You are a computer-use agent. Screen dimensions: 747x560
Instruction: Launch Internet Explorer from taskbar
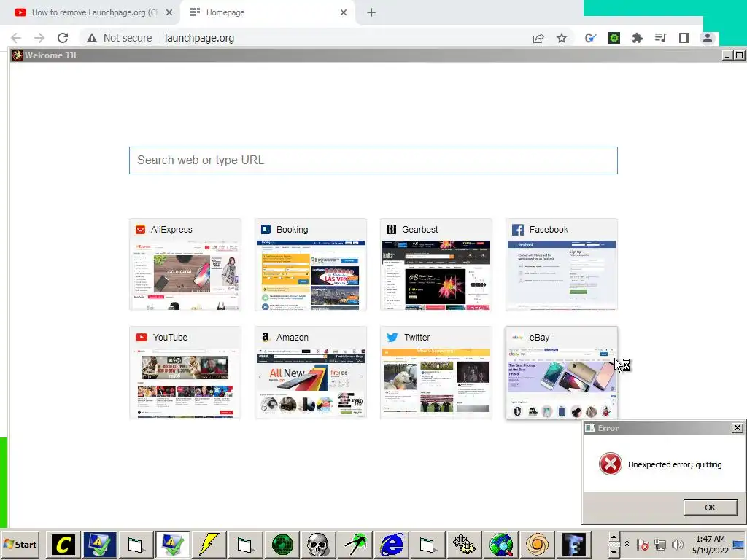(x=392, y=544)
